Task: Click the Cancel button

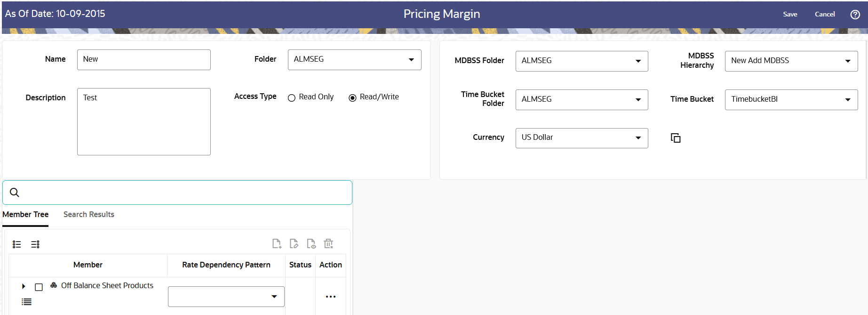Action: pyautogui.click(x=825, y=14)
